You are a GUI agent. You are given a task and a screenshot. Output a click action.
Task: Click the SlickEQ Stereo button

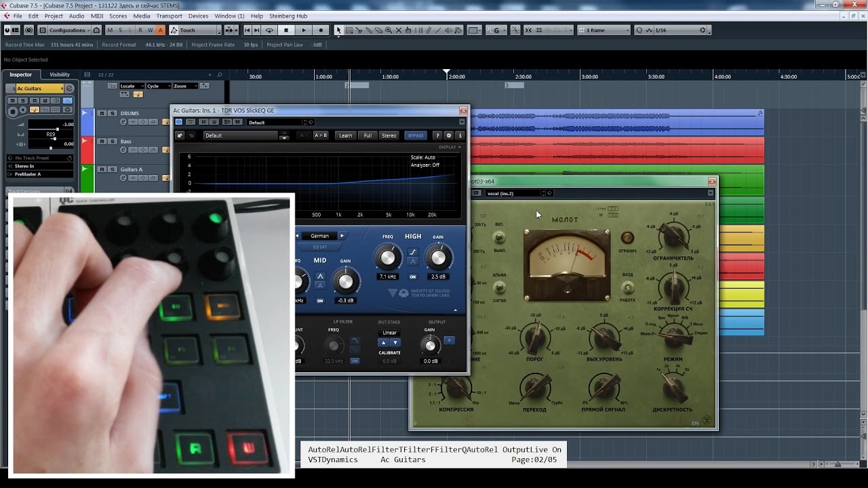(x=389, y=136)
